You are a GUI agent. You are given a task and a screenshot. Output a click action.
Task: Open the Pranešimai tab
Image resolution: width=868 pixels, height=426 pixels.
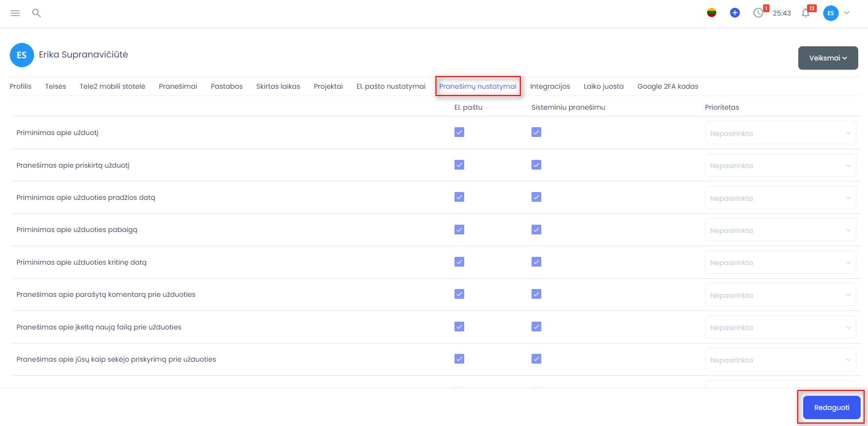(178, 86)
